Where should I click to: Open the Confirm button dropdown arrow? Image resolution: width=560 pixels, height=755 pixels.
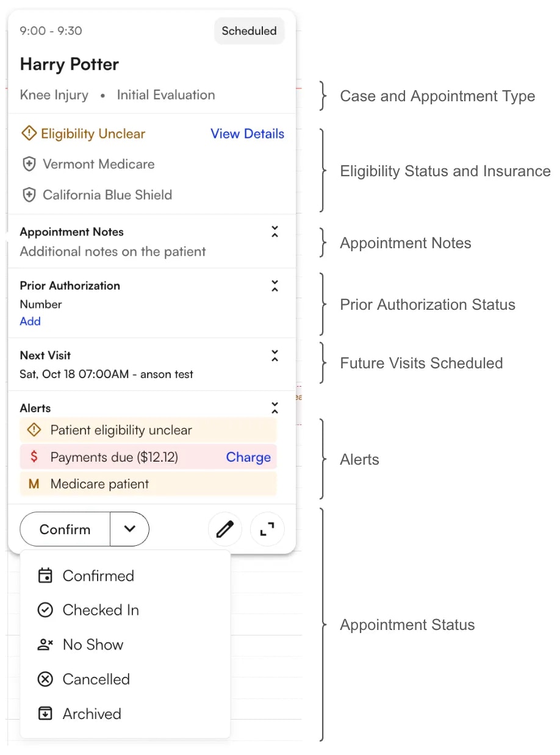coord(129,529)
